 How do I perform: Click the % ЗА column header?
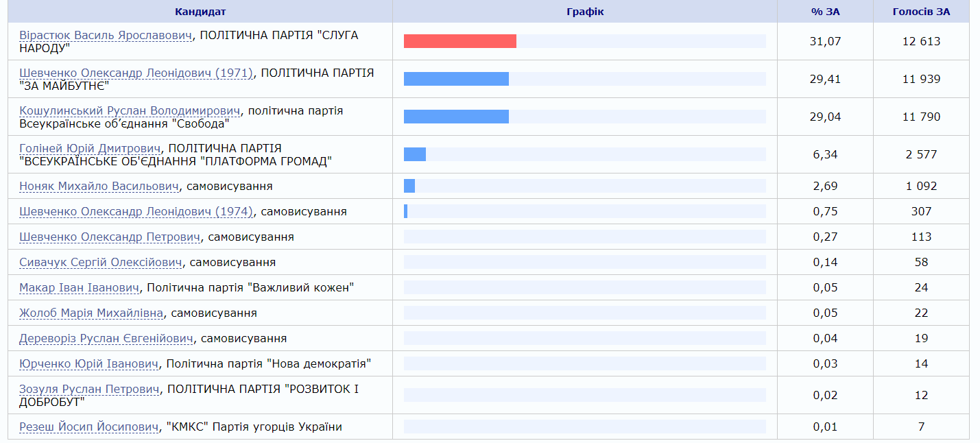click(x=825, y=12)
